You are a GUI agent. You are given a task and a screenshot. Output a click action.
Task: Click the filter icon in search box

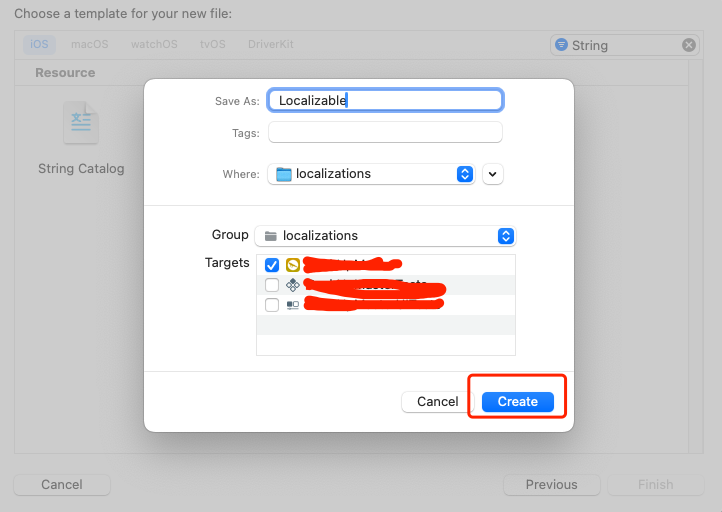562,45
